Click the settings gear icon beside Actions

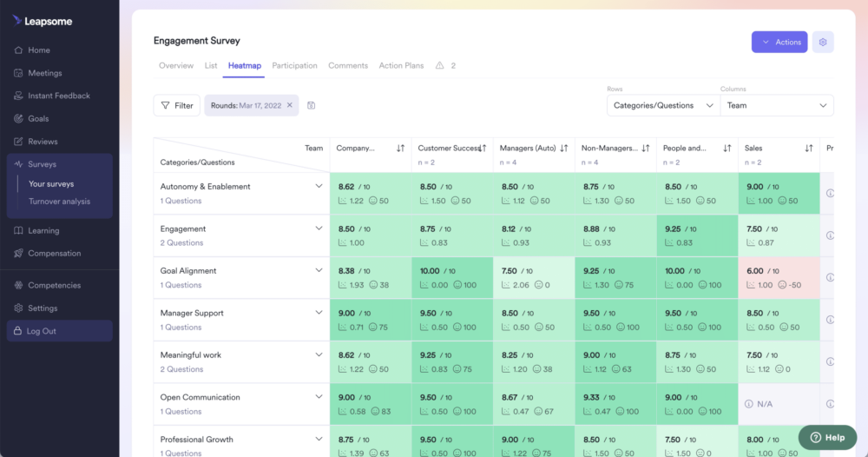pyautogui.click(x=823, y=42)
